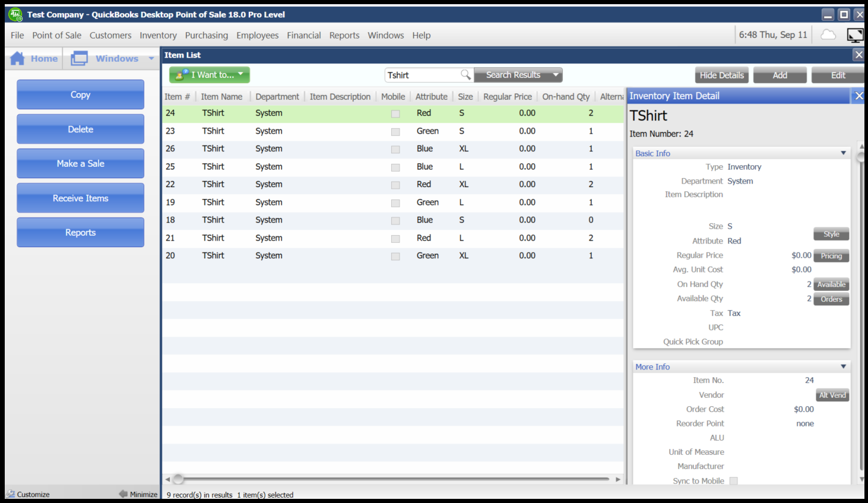Viewport: 868px width, 503px height.
Task: Click the cloud status icon
Action: click(828, 35)
